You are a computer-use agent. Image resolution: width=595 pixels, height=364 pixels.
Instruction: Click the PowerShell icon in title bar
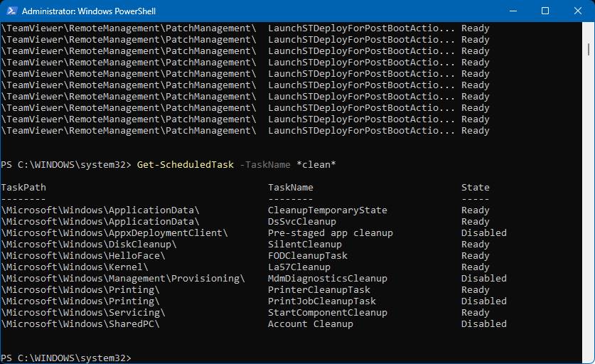coord(11,11)
